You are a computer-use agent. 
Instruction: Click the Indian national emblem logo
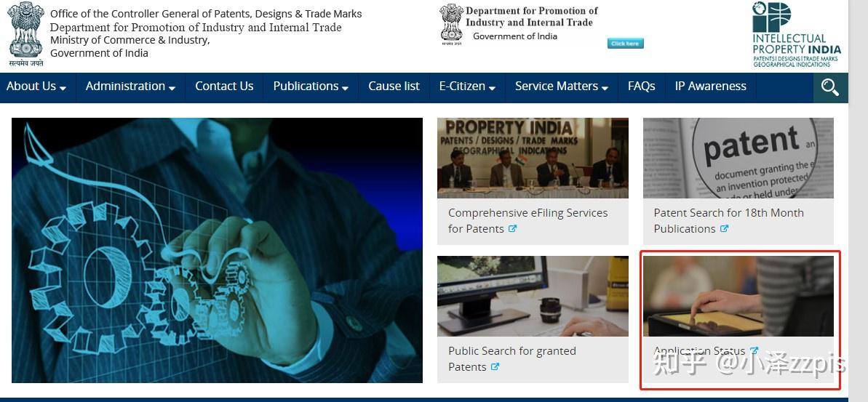(25, 33)
